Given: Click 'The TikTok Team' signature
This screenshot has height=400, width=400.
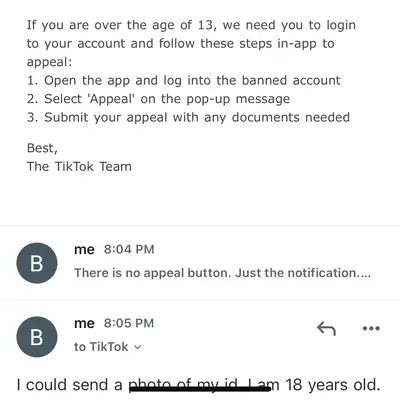Looking at the screenshot, I should click(79, 167).
